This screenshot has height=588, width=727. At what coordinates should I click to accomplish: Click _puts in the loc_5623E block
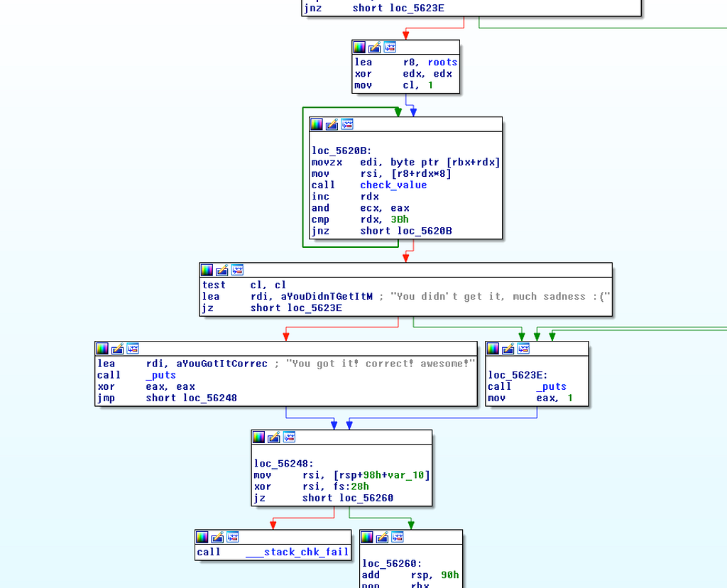(x=551, y=386)
